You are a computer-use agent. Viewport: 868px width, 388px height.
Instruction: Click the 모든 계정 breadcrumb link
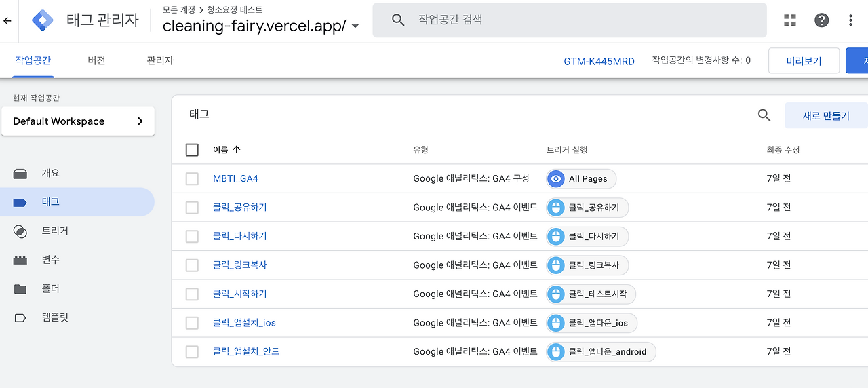click(x=178, y=10)
